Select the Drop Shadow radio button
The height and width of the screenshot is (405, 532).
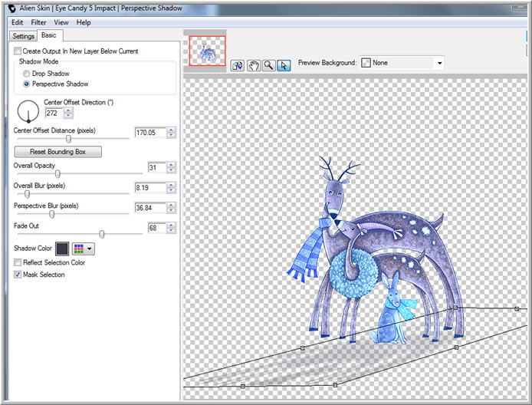(26, 74)
